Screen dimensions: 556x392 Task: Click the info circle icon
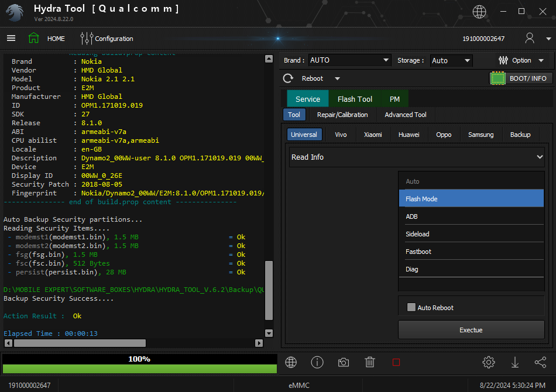(x=317, y=362)
